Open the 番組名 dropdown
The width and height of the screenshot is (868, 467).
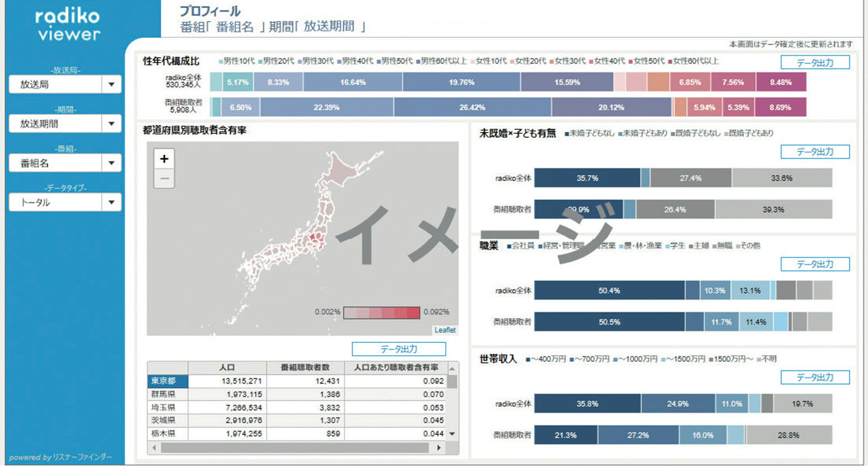[65, 163]
